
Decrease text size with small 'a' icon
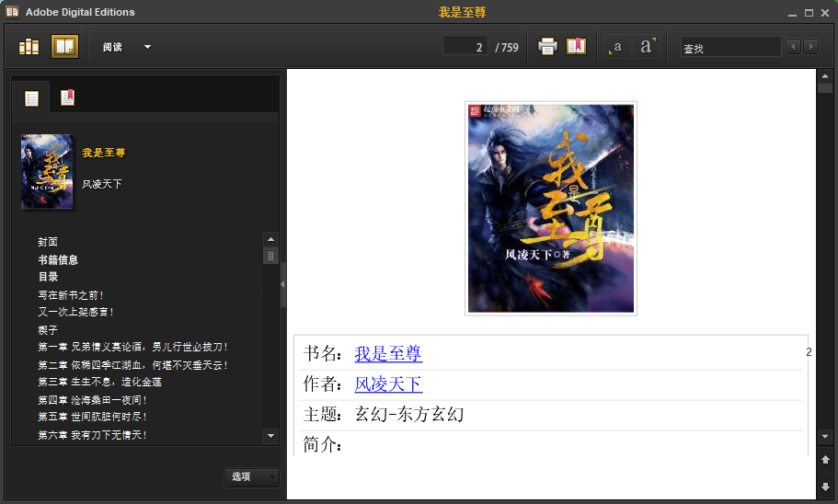coord(616,47)
